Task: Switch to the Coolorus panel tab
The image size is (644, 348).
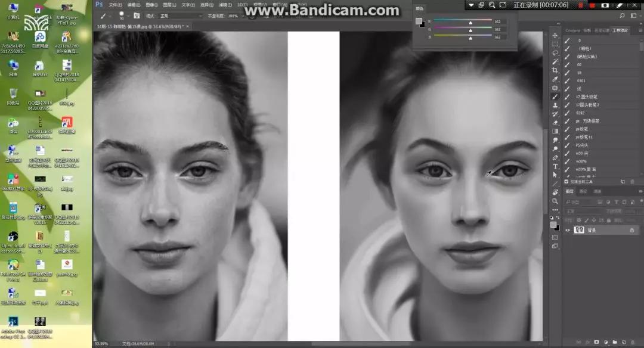Action: (572, 30)
